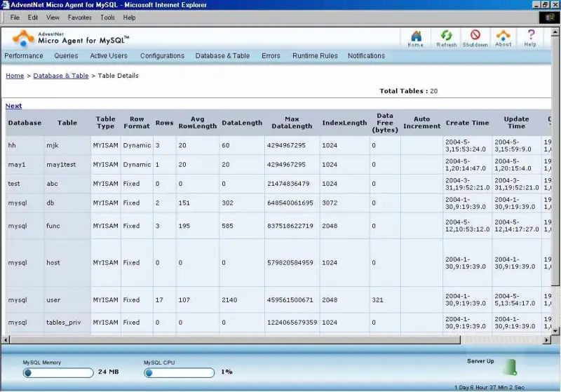Click the MySQL CPU usage bar
The height and width of the screenshot is (392, 561).
point(180,373)
